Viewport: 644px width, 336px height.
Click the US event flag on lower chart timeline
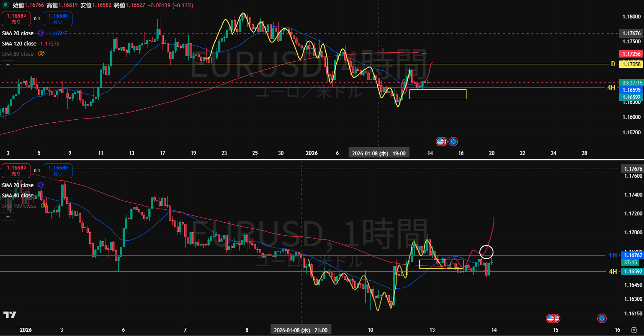(x=551, y=318)
